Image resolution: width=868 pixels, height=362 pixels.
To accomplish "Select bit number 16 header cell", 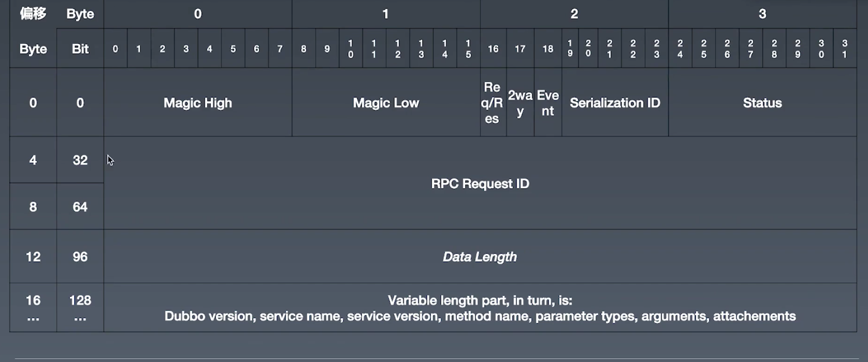I will [x=493, y=49].
